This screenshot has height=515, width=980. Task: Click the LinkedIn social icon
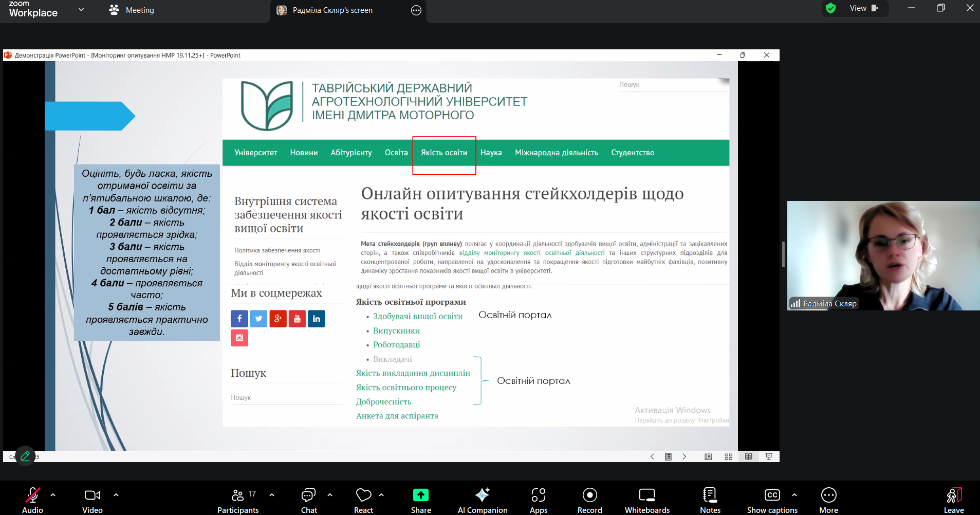click(x=317, y=319)
